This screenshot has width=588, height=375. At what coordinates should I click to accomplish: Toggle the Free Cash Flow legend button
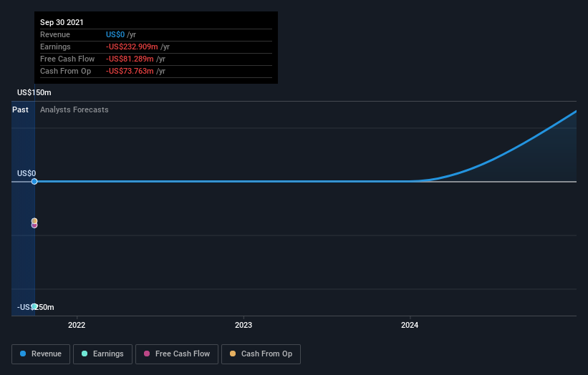177,354
